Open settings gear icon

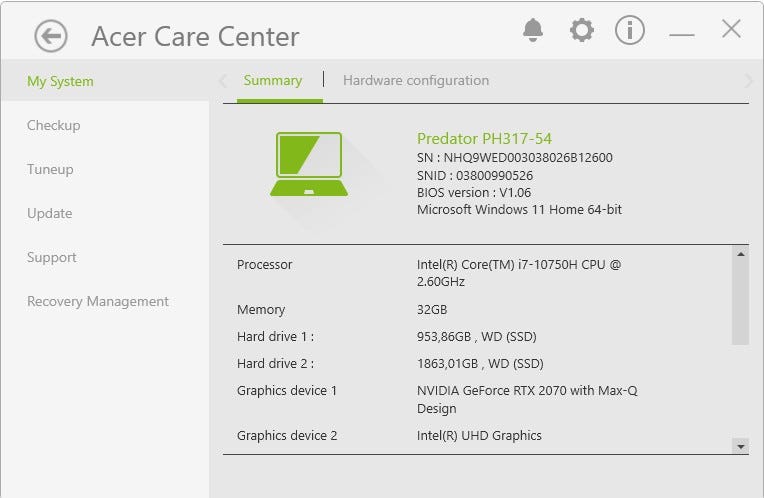(581, 30)
